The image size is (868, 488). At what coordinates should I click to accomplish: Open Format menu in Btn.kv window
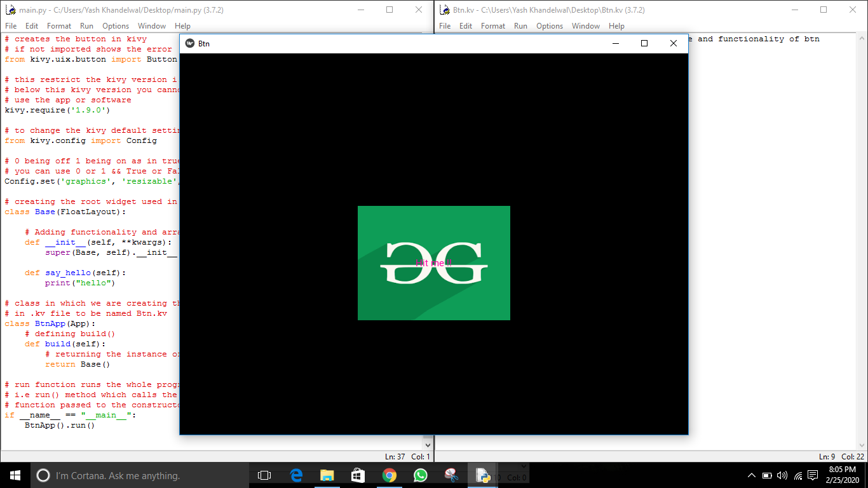point(493,26)
